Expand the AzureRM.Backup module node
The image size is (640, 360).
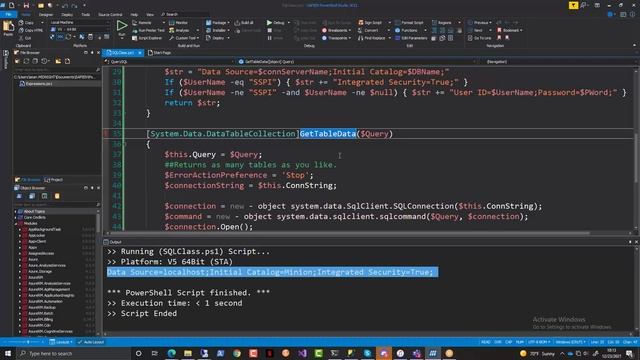pyautogui.click(x=20, y=307)
